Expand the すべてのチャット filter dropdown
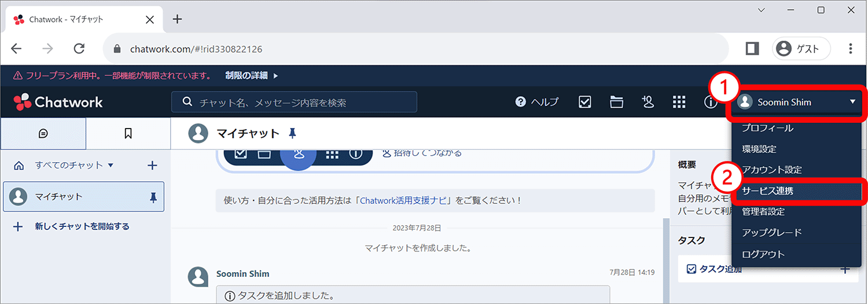This screenshot has width=868, height=304. point(74,165)
